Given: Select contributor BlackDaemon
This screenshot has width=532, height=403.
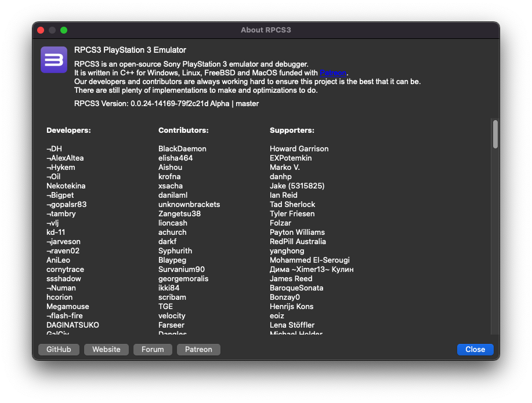Looking at the screenshot, I should (x=182, y=149).
